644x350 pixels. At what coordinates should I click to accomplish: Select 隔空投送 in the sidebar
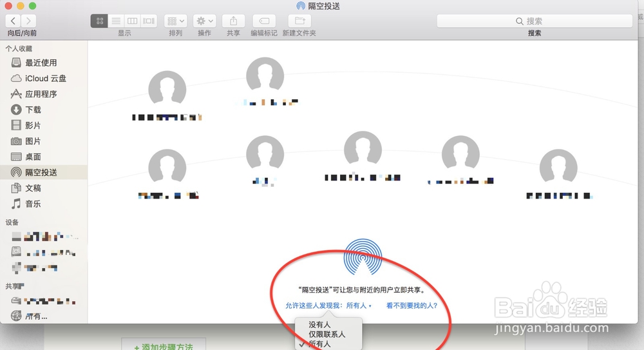pos(44,172)
